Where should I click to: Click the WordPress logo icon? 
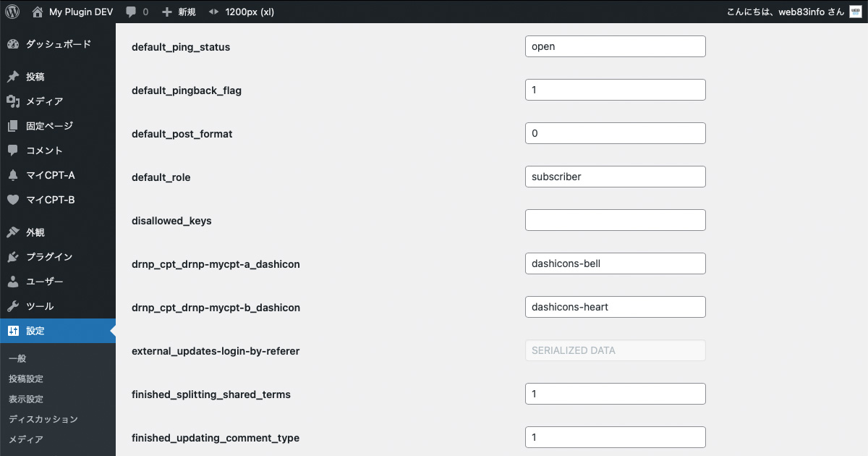pyautogui.click(x=12, y=12)
